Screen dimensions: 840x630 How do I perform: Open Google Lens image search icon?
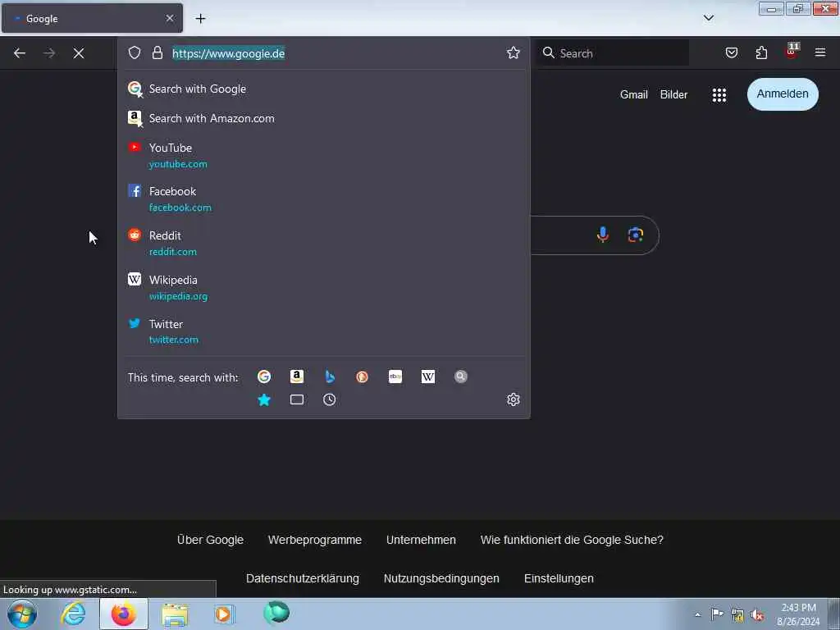pos(636,235)
